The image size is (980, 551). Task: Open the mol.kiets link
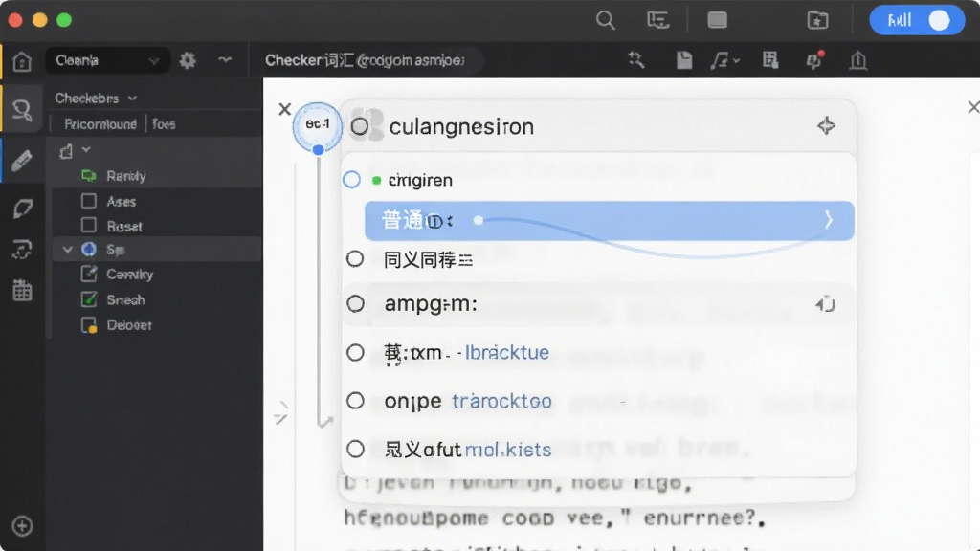tap(508, 450)
